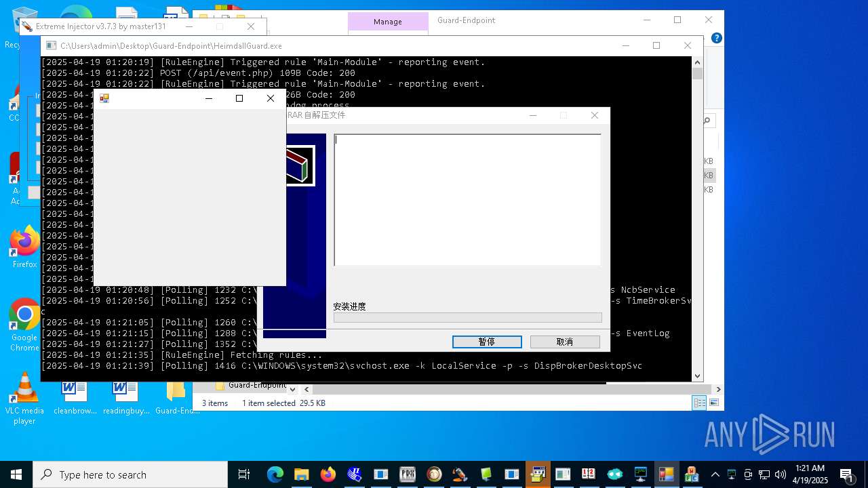Click inside the RAR self-extractor text area
868x488 pixels.
[x=467, y=200]
